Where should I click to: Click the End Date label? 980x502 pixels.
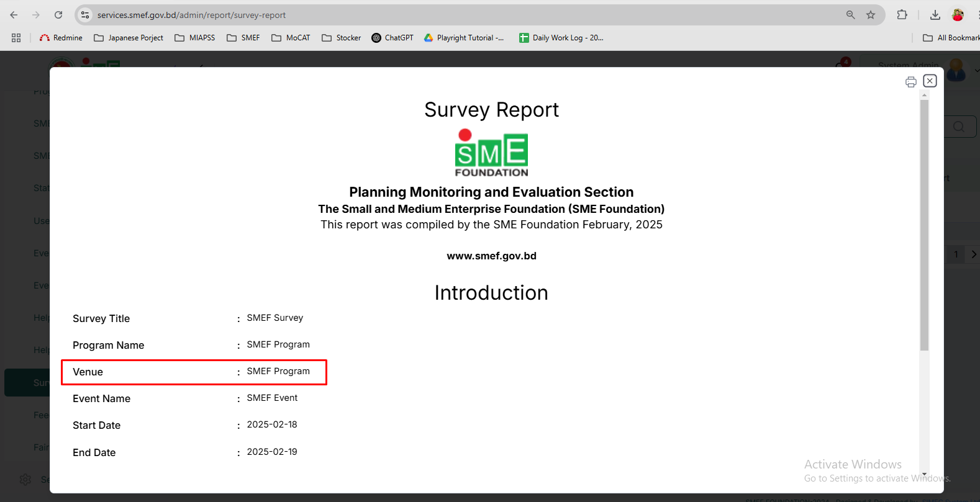click(x=94, y=452)
